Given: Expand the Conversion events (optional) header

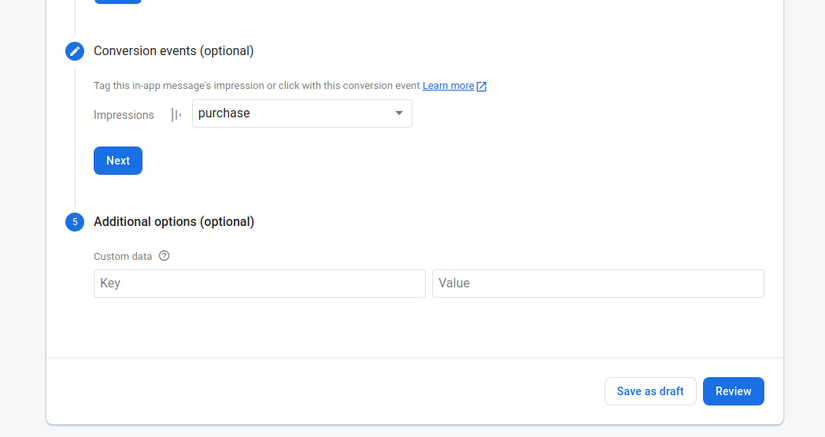Looking at the screenshot, I should pos(173,51).
